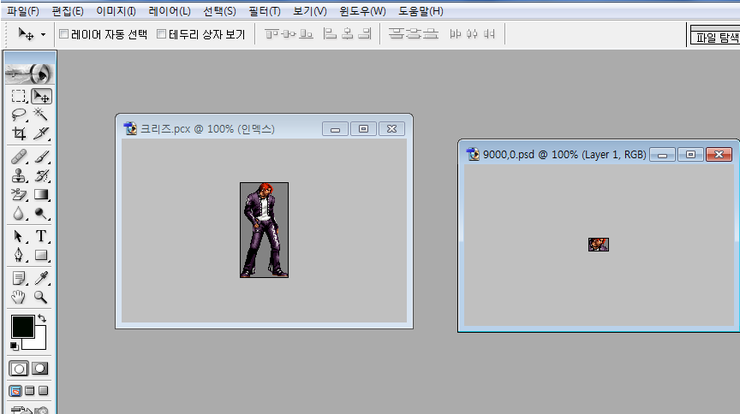Enable 레이어 자동 선택 checkbox

[x=64, y=34]
